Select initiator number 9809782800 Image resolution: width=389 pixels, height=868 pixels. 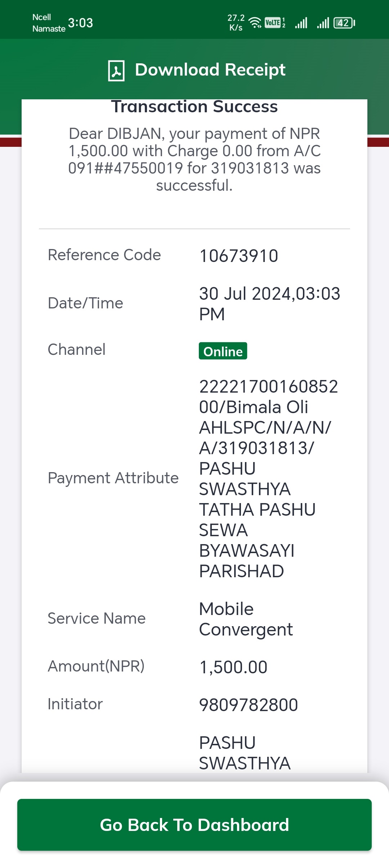(x=249, y=705)
